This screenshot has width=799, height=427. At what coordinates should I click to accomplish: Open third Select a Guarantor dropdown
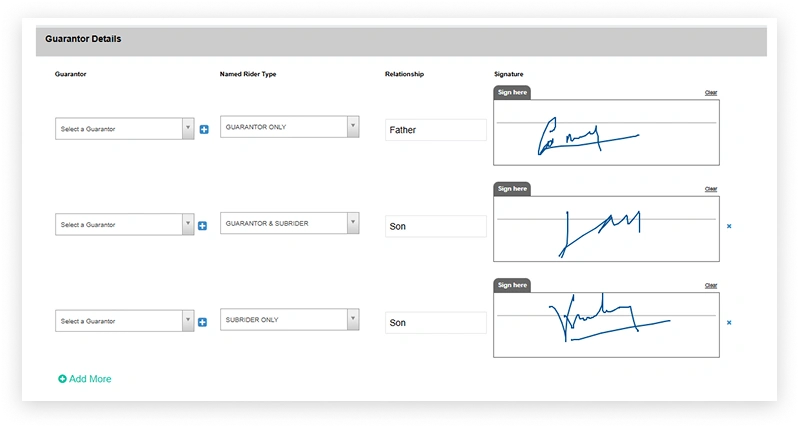point(125,321)
